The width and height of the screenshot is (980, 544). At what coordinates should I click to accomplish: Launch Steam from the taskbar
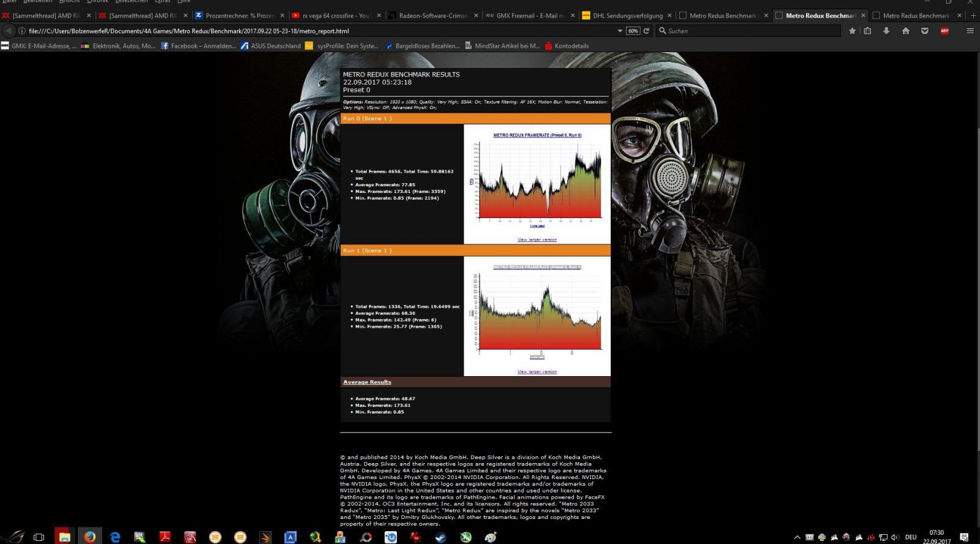point(440,537)
